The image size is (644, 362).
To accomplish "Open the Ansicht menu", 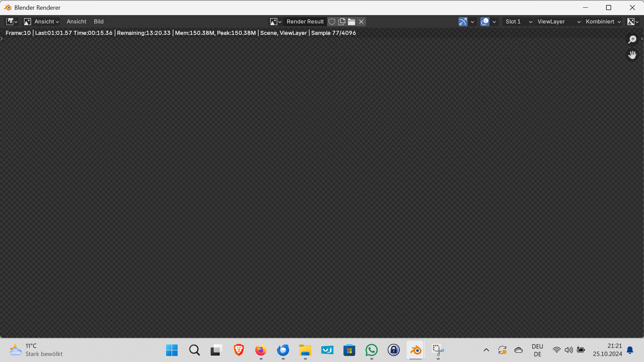I will tap(76, 21).
